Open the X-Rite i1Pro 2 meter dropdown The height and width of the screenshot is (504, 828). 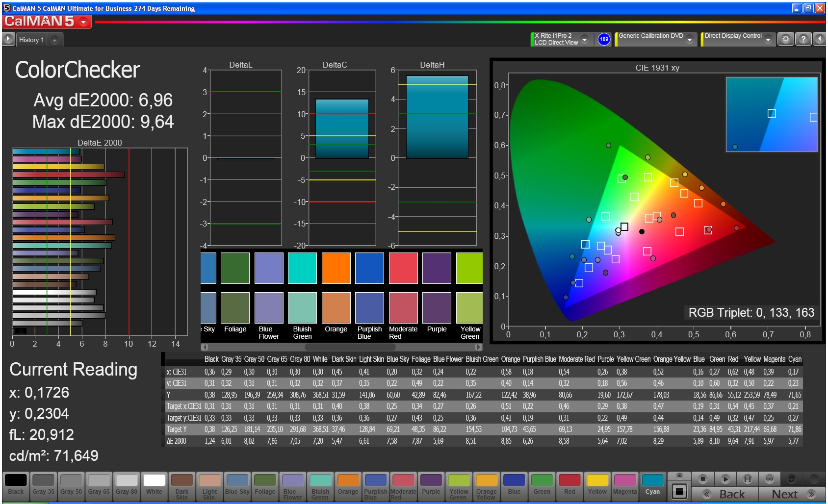(x=584, y=39)
